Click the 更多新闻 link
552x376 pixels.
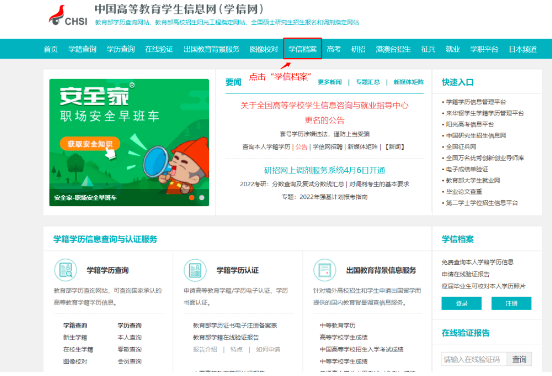[330, 82]
